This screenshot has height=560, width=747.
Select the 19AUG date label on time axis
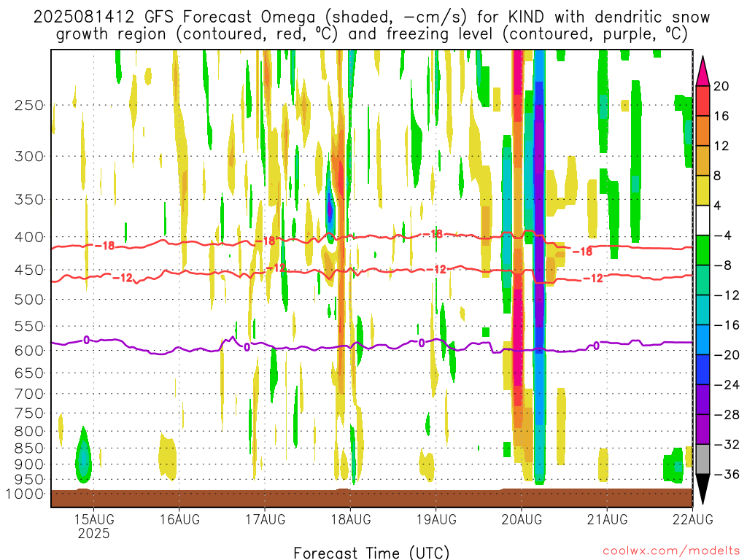[436, 519]
